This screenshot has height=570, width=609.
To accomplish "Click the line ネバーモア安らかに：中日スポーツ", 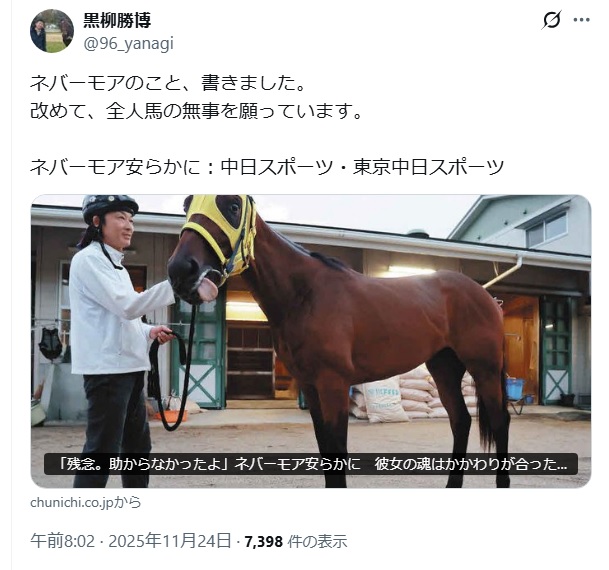I will (x=267, y=167).
